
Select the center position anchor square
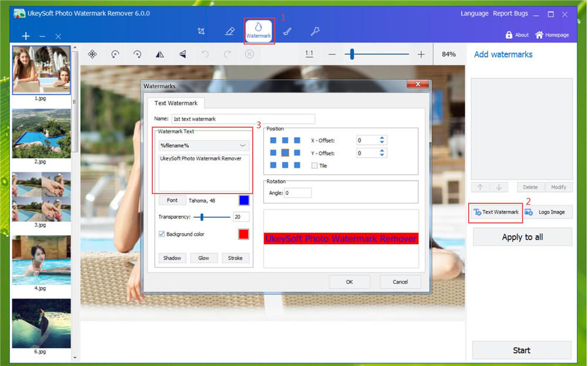pos(285,153)
